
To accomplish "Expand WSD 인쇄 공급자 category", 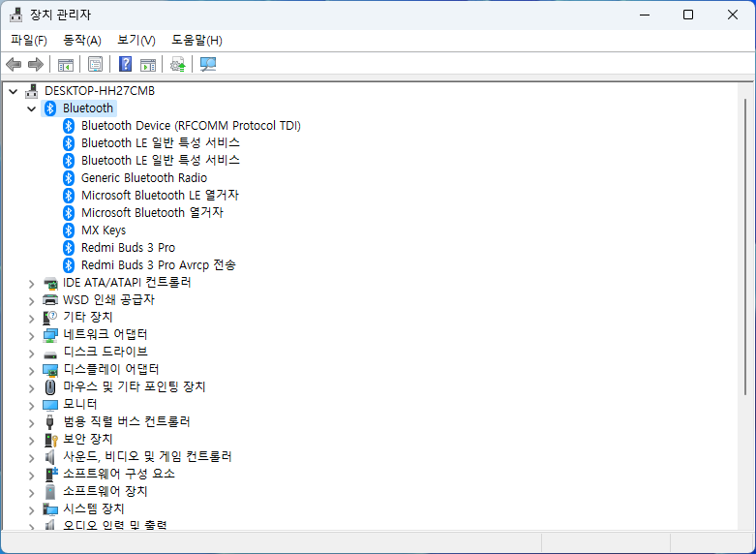I will (x=32, y=300).
